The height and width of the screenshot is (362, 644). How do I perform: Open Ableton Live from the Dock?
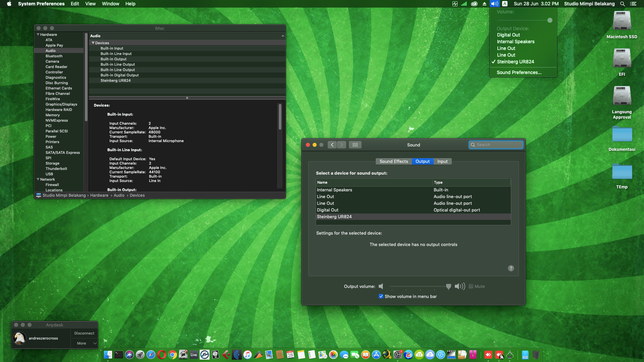tap(194, 355)
